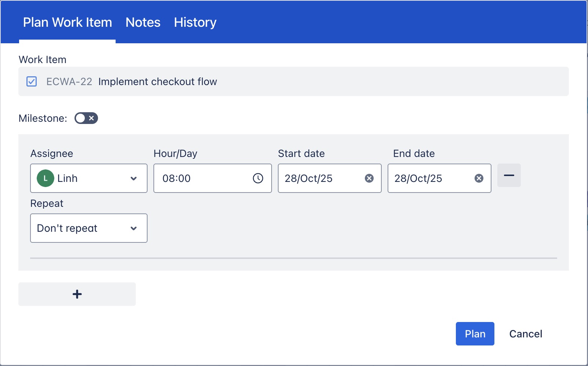Clear the Start date value

369,178
